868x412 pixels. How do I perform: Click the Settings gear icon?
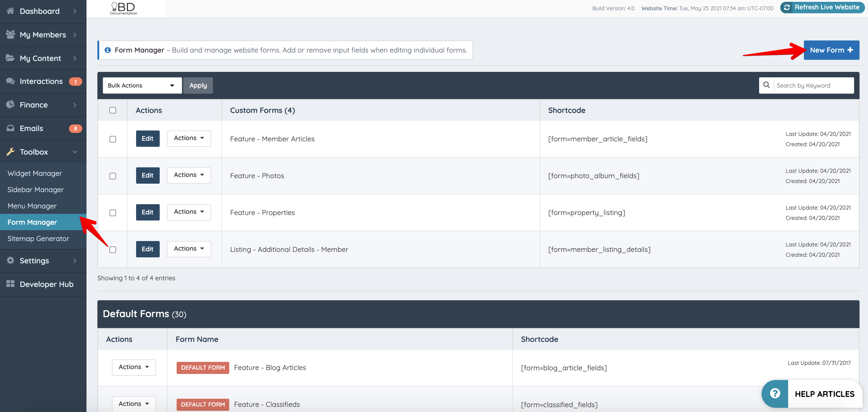[x=10, y=261]
